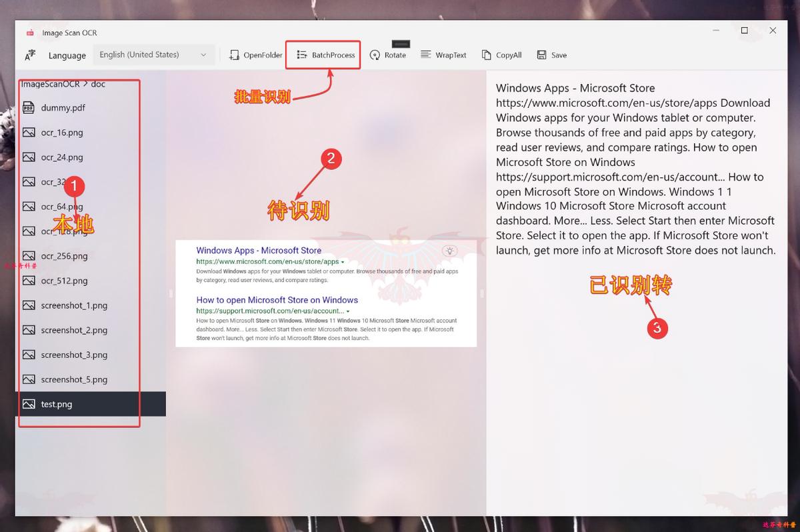Rotate the image using the Rotate icon
Image resolution: width=800 pixels, height=532 pixels.
coord(376,55)
